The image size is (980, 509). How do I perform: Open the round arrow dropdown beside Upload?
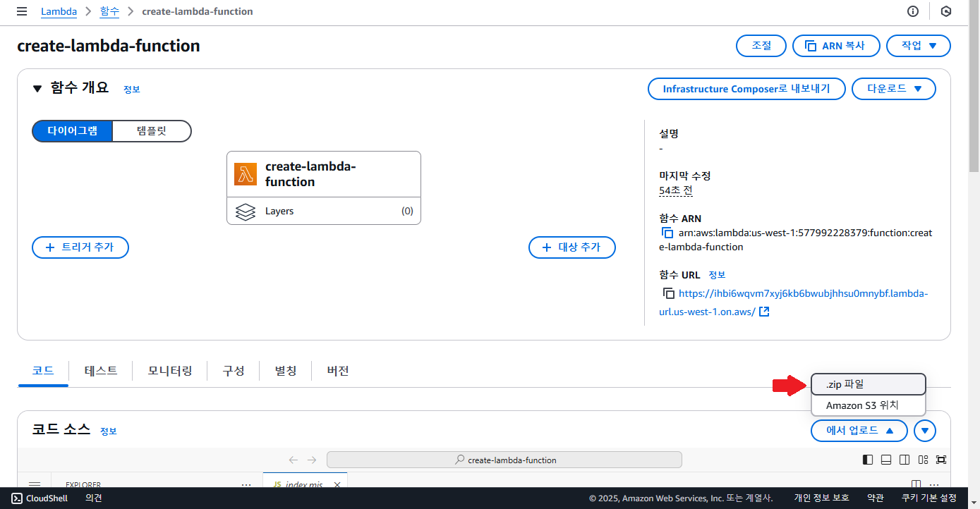925,430
